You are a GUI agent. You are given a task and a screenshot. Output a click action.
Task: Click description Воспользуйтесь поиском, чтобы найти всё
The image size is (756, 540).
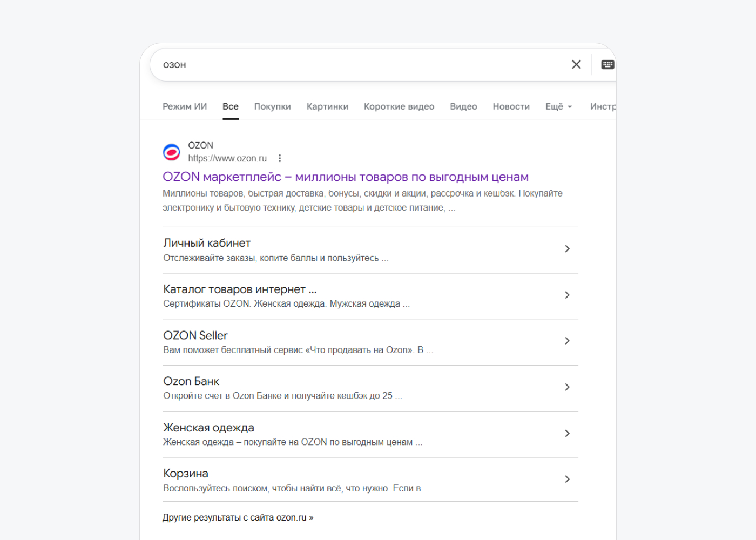point(297,488)
